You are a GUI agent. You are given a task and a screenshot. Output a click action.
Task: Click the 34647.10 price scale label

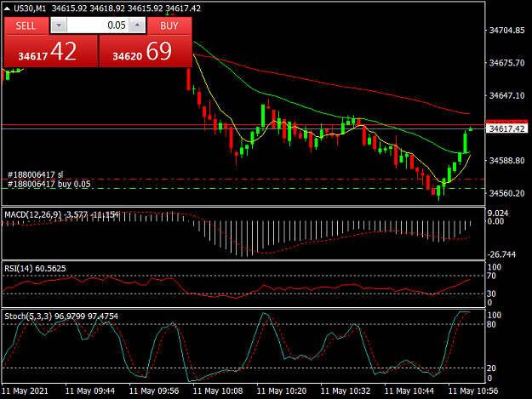[506, 95]
